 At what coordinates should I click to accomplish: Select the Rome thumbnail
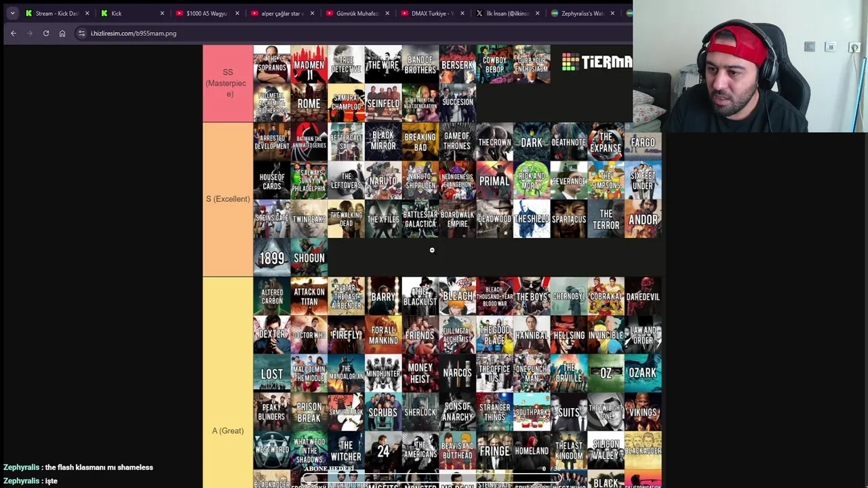point(309,103)
